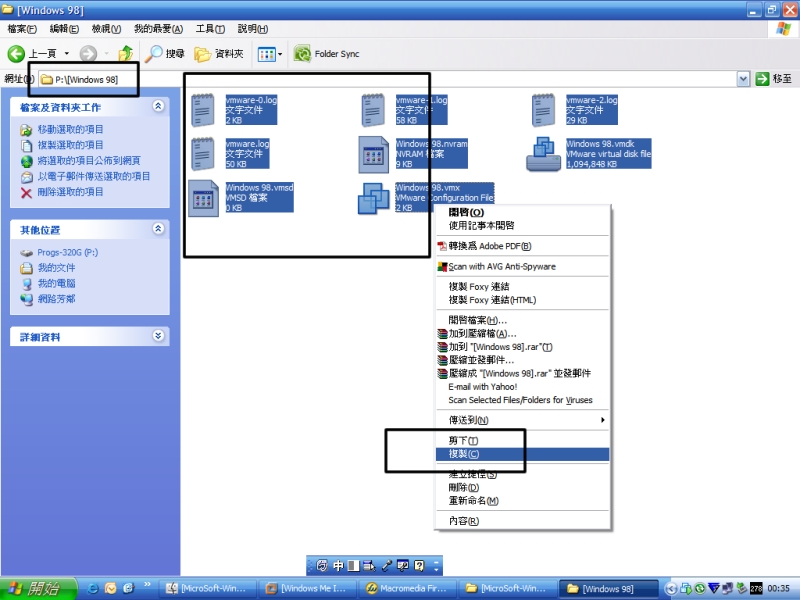
Task: Switch to Macromedia Fir... taskbar window
Action: click(x=408, y=589)
